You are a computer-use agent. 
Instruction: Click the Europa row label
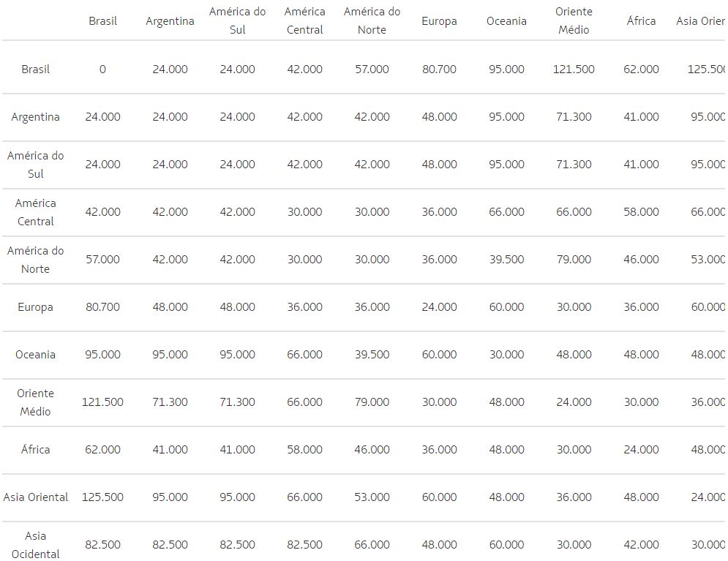pos(35,307)
